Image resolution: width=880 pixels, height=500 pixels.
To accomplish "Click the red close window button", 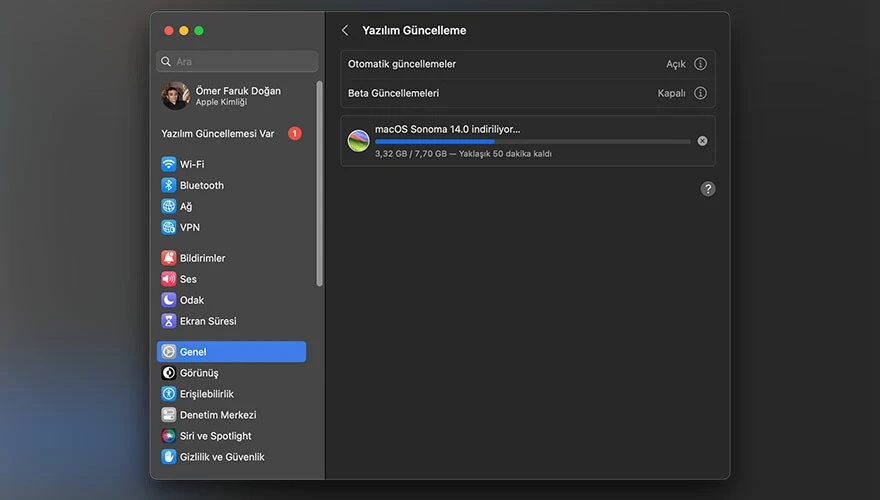I will [168, 30].
